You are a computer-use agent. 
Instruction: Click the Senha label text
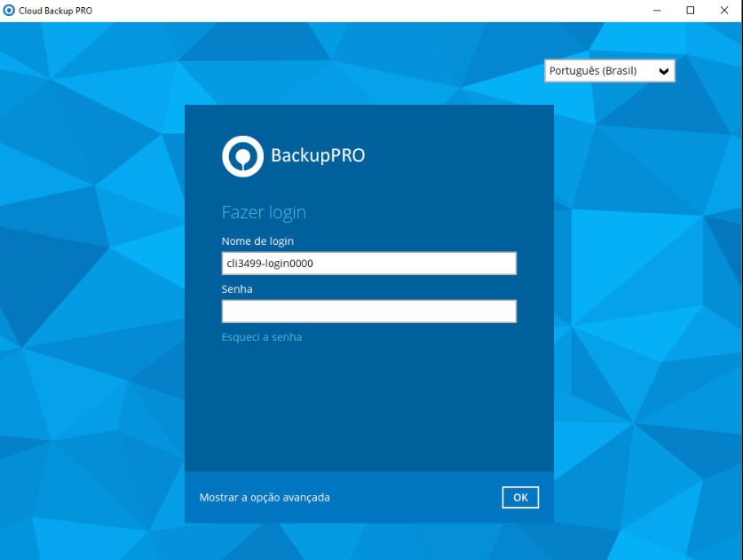237,289
